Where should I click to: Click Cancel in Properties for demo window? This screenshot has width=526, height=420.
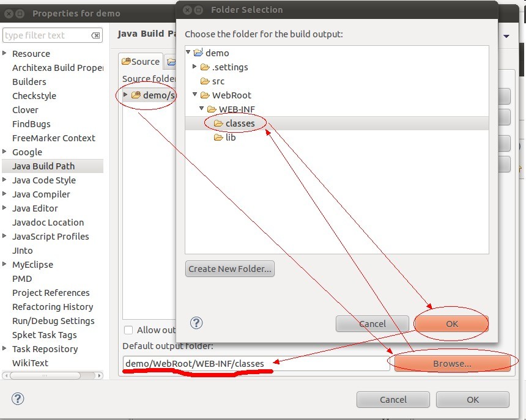(x=393, y=400)
